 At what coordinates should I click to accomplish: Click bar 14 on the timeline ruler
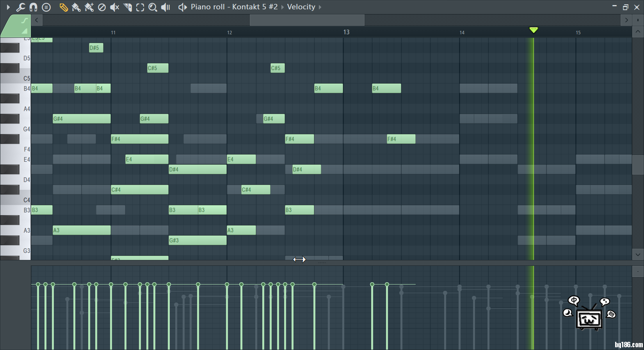click(x=462, y=32)
